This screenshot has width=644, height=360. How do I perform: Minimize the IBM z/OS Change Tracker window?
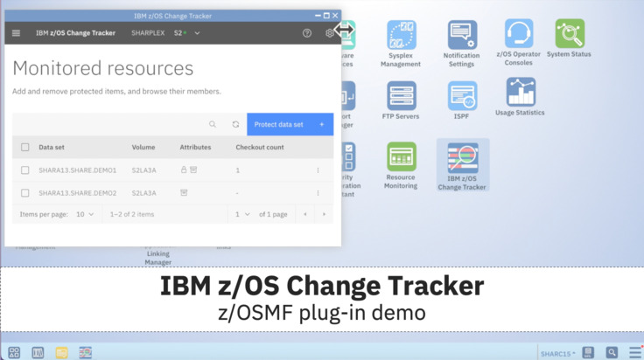click(318, 16)
